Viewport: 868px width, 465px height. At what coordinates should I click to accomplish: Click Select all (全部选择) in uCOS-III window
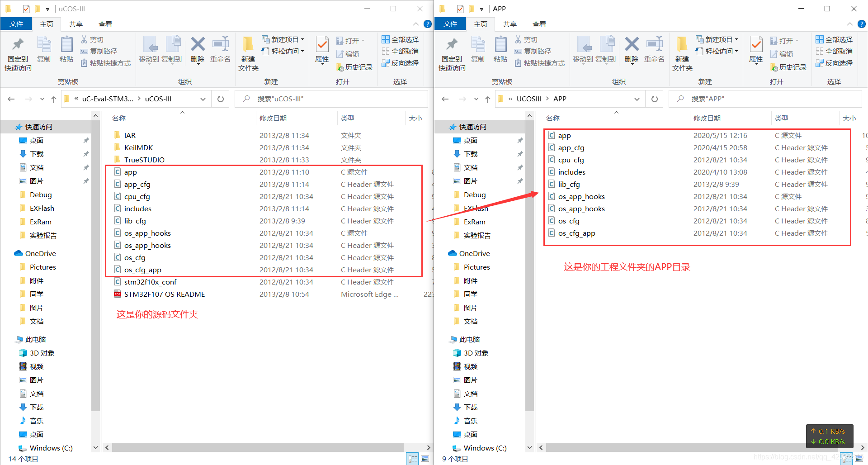coord(401,40)
